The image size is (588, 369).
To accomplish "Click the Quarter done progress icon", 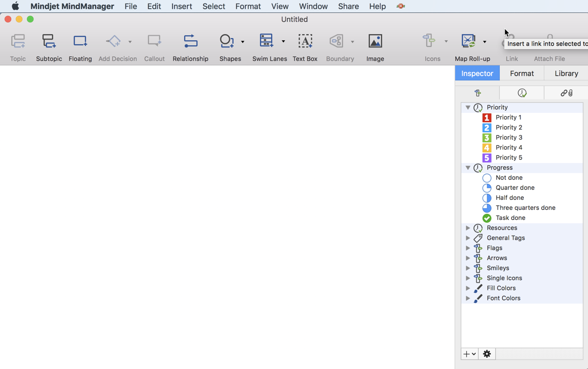I will click(x=487, y=188).
